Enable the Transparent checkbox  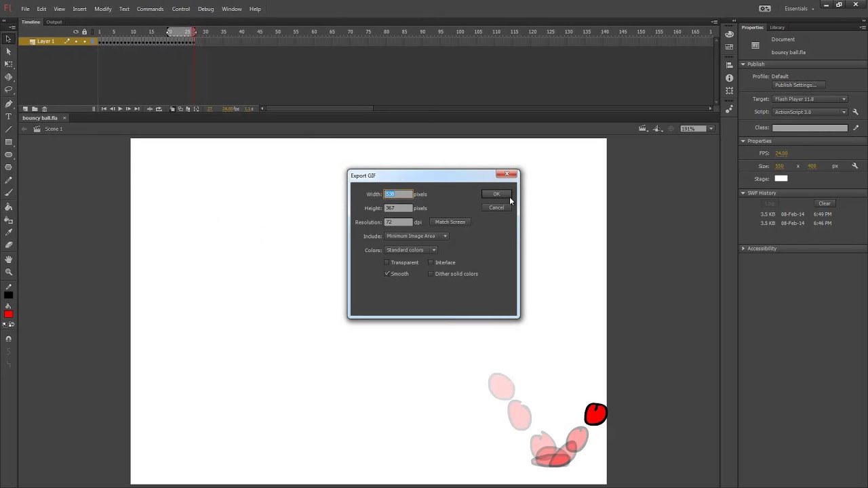coord(387,262)
